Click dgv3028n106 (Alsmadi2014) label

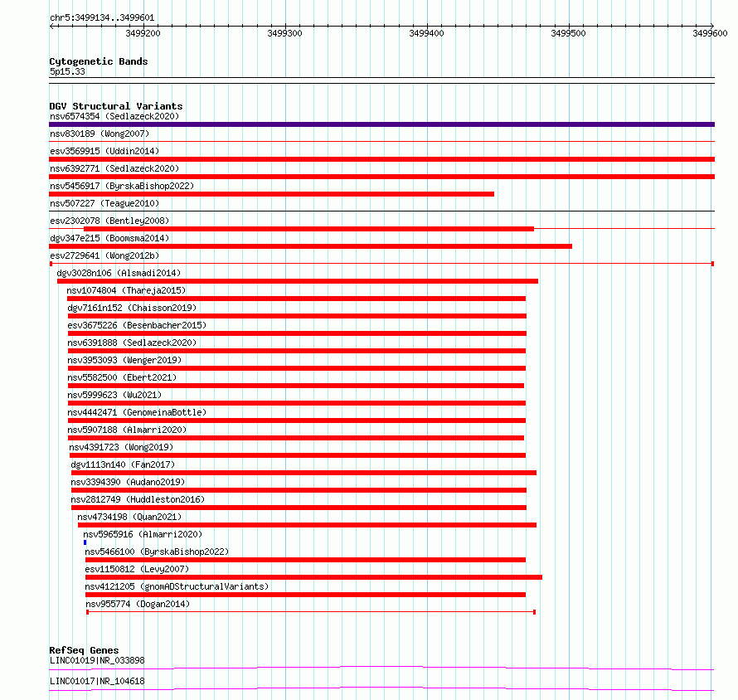119,273
